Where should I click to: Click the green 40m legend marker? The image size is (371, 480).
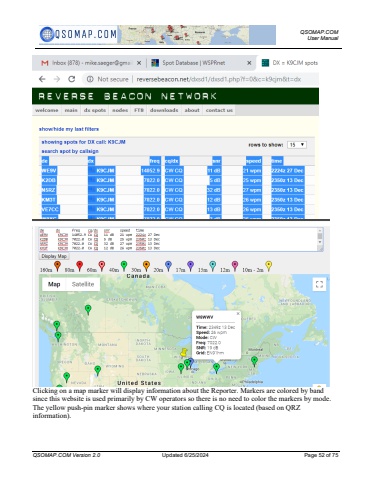coord(124,266)
